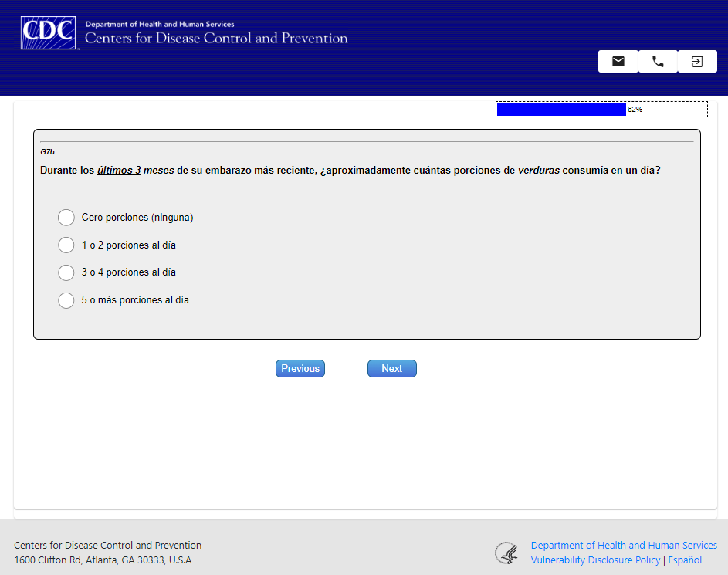Select '1 o 2 porciones al día'
The image size is (728, 575).
click(x=66, y=245)
